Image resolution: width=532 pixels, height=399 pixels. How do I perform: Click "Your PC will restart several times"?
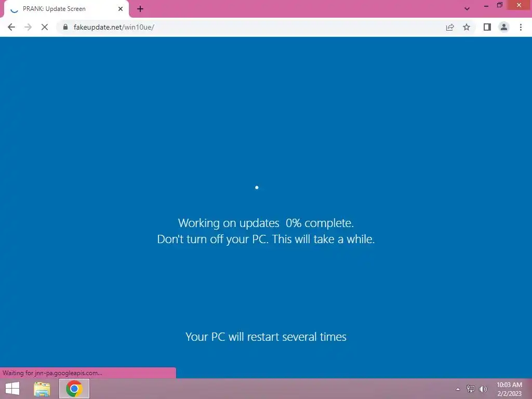click(266, 337)
